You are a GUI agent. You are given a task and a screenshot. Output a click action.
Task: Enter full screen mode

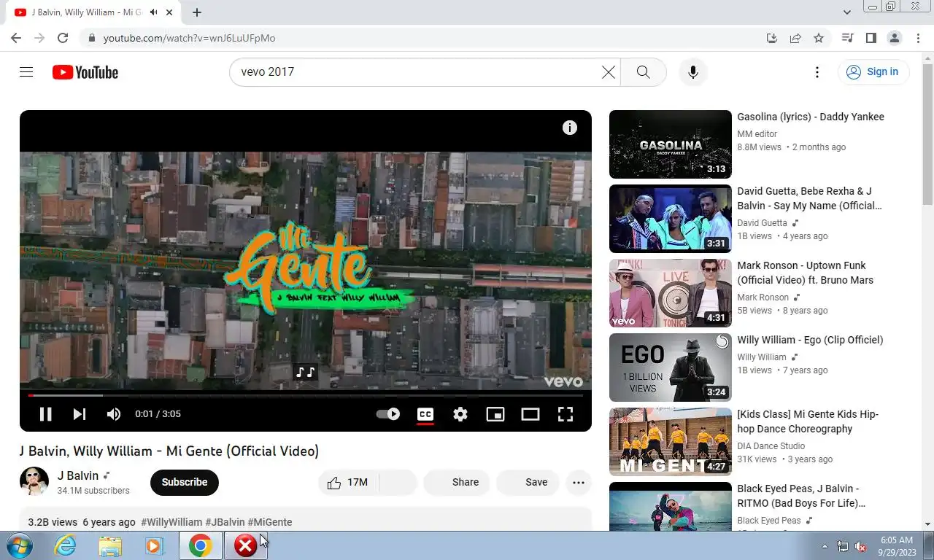coord(566,414)
